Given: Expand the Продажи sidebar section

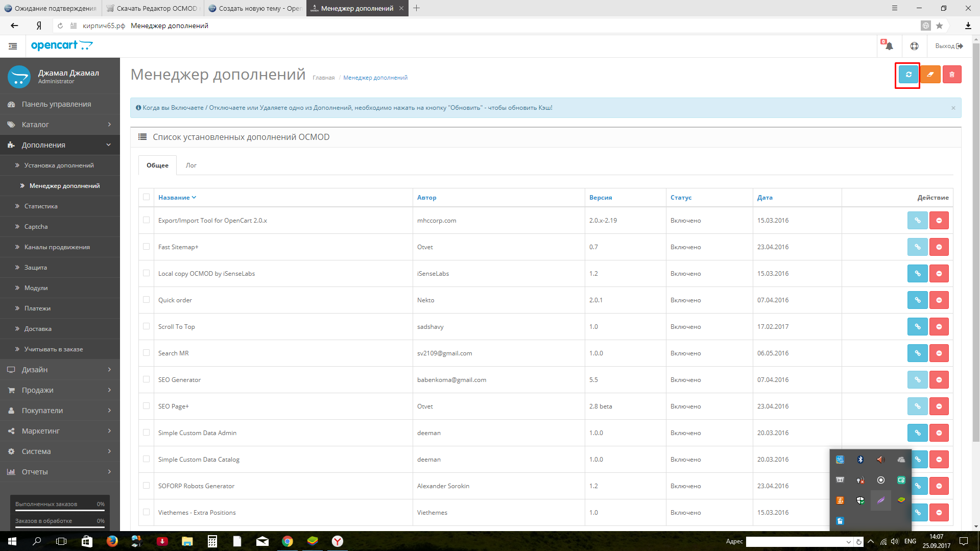Looking at the screenshot, I should [60, 390].
